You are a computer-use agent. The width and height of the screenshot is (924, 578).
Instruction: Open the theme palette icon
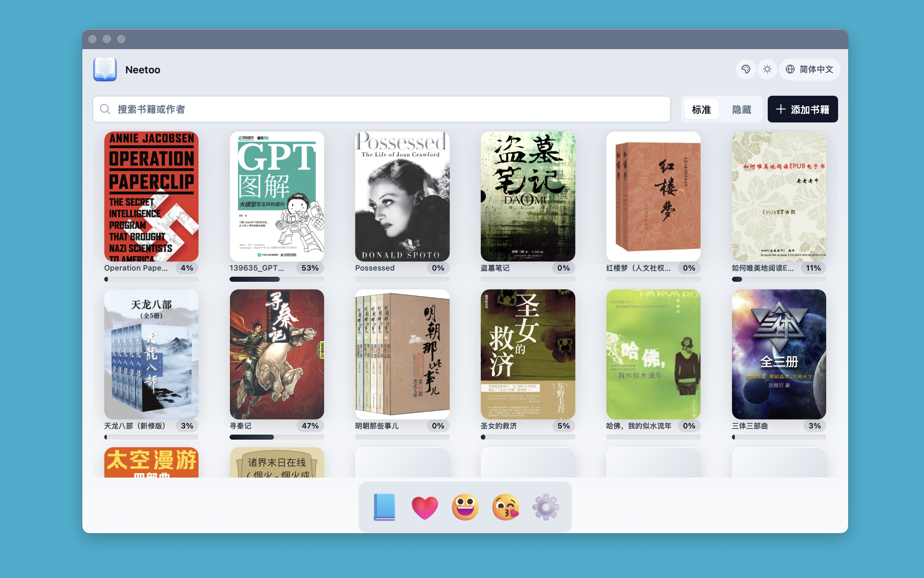pos(745,69)
